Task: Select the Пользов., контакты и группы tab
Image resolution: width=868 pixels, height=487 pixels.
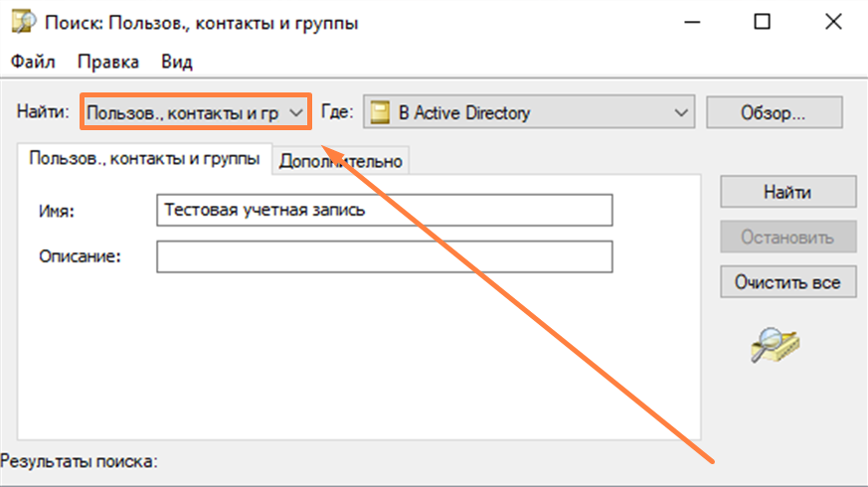Action: [144, 159]
